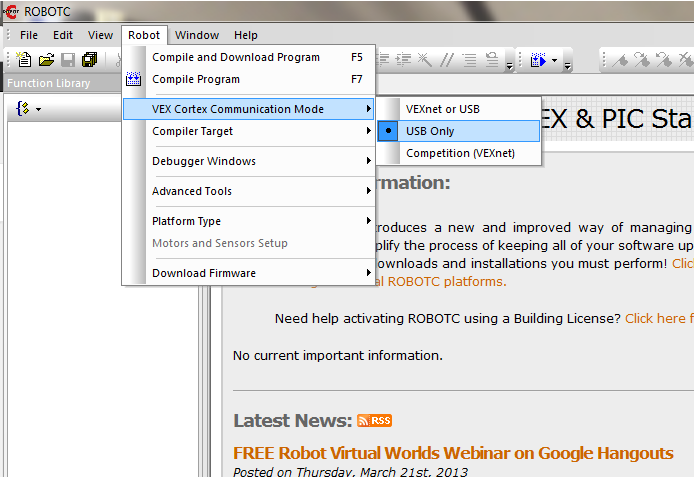Select Competition (VEXnet) mode

(x=459, y=153)
